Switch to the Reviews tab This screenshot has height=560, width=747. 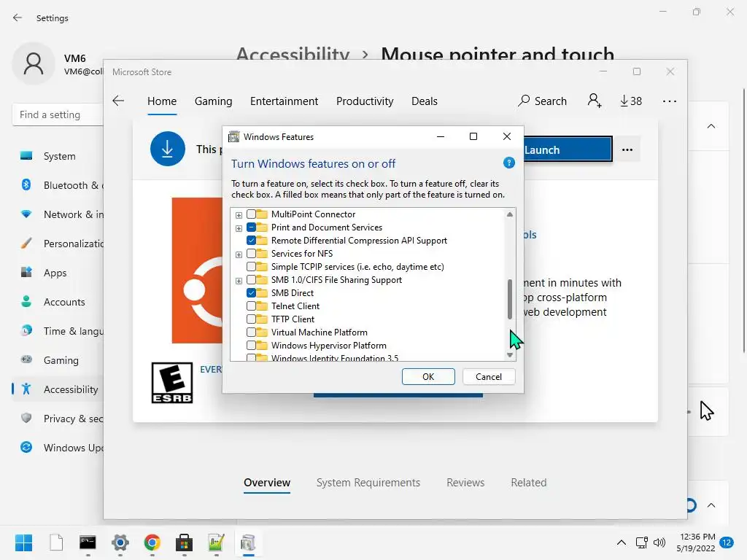coord(465,483)
